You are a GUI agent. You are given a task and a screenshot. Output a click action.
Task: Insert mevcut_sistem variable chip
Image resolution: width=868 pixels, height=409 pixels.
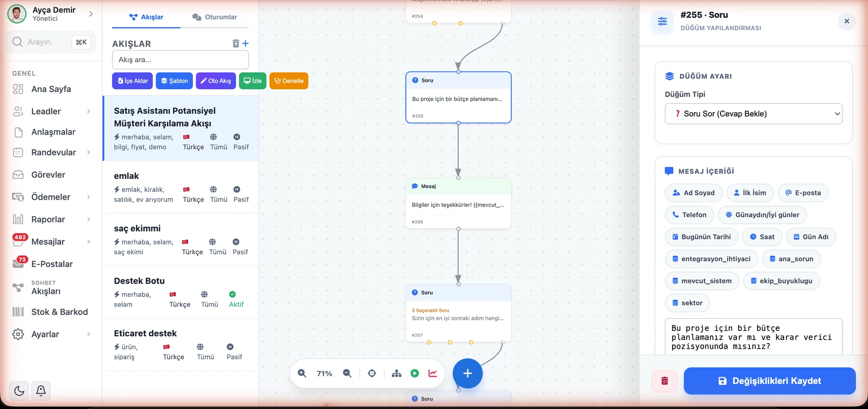(702, 281)
